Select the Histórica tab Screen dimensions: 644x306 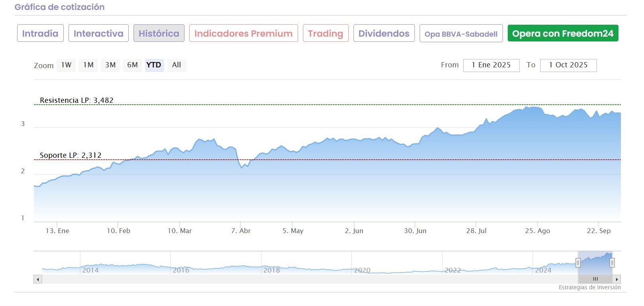(159, 33)
